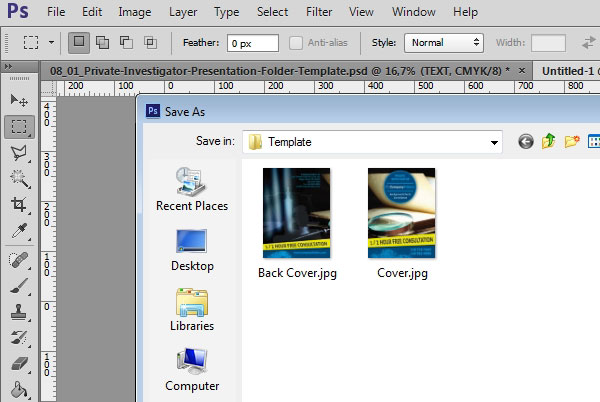
Task: Open the View menu
Action: tap(361, 12)
